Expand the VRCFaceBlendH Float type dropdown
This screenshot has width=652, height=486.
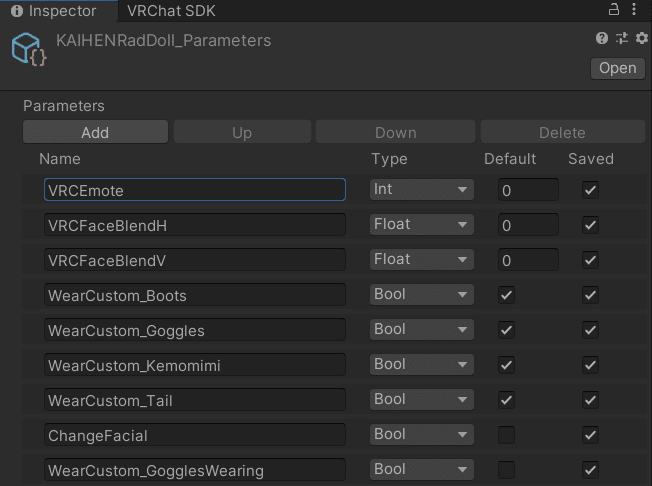coord(422,224)
